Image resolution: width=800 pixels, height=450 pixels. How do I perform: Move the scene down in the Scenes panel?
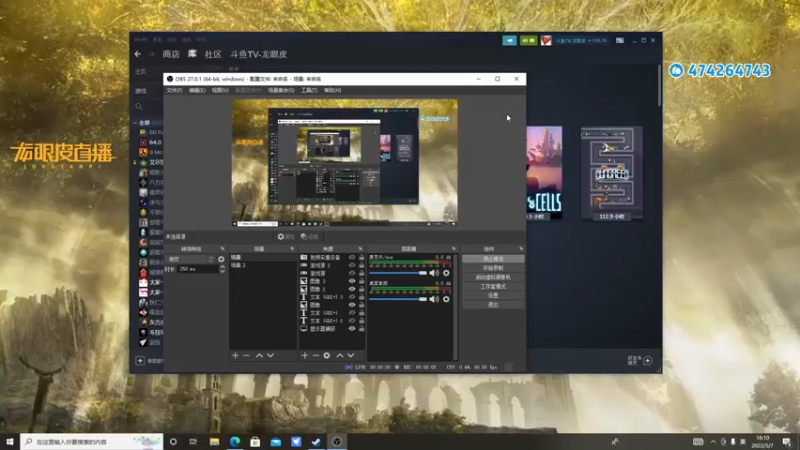coord(270,355)
